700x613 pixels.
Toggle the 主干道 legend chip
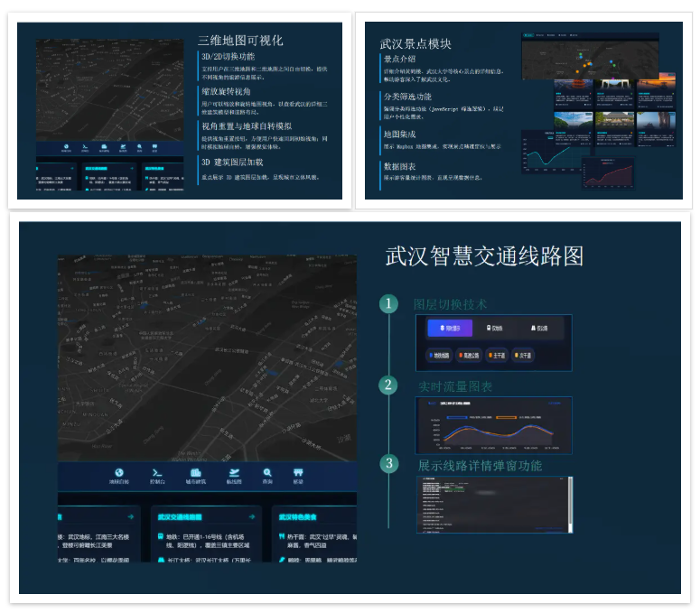[x=497, y=355]
